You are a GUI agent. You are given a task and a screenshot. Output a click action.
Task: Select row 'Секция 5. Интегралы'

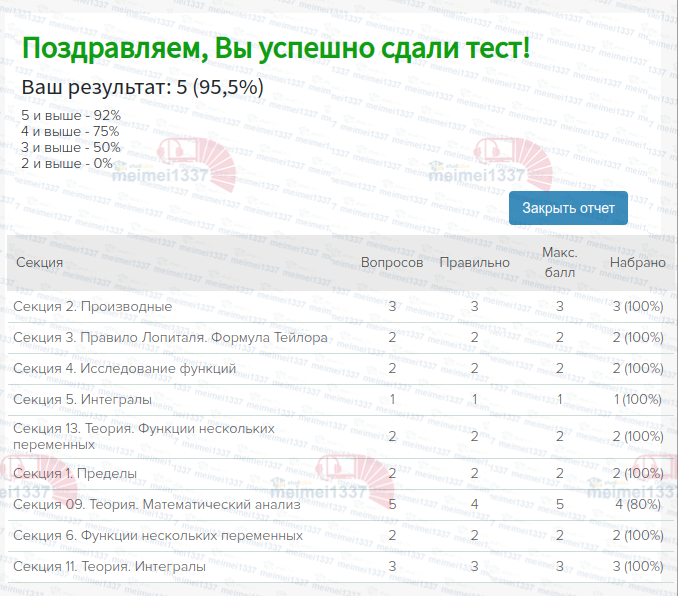click(341, 400)
